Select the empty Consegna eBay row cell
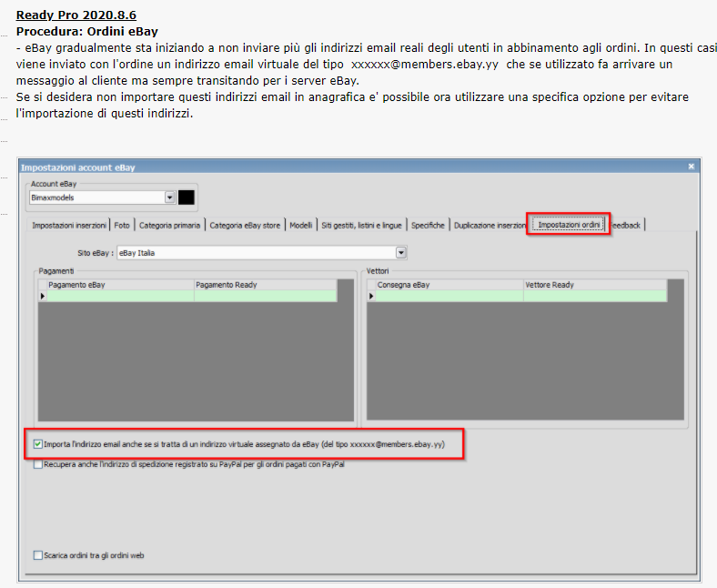717x588 pixels. coord(449,296)
